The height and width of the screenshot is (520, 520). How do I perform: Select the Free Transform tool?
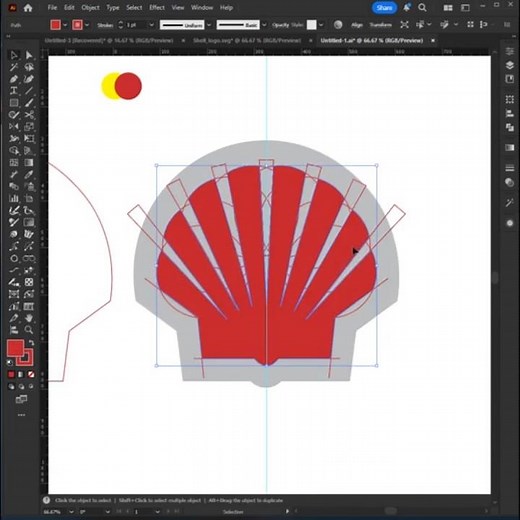(x=29, y=139)
